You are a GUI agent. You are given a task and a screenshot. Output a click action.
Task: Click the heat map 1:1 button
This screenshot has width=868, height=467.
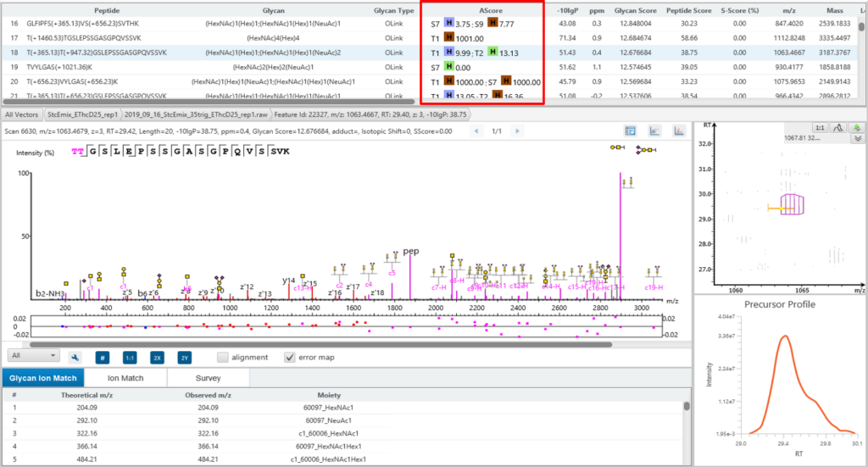(x=819, y=128)
